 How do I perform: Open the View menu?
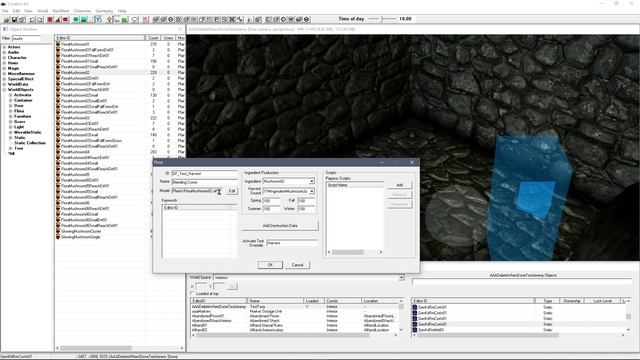(x=28, y=11)
